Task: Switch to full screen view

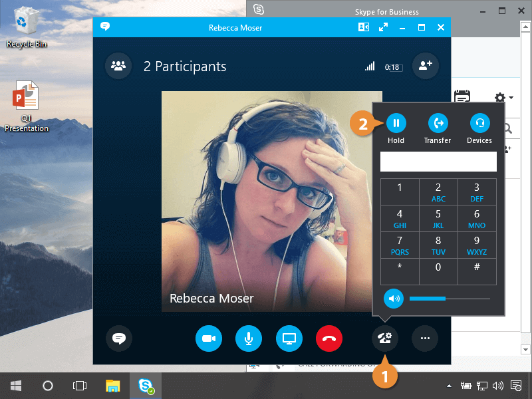Action: pos(383,27)
